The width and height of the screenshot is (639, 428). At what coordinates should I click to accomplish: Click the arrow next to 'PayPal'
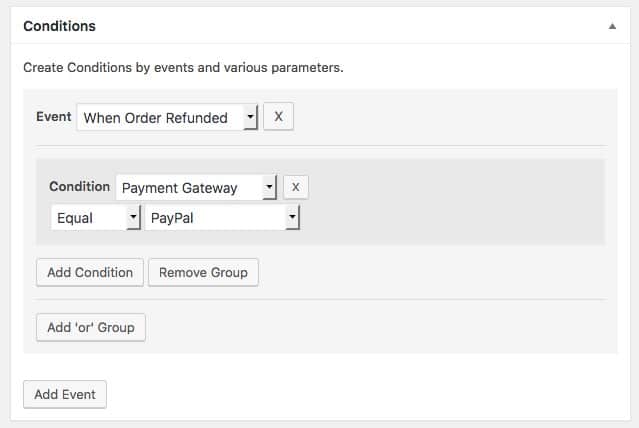point(292,218)
